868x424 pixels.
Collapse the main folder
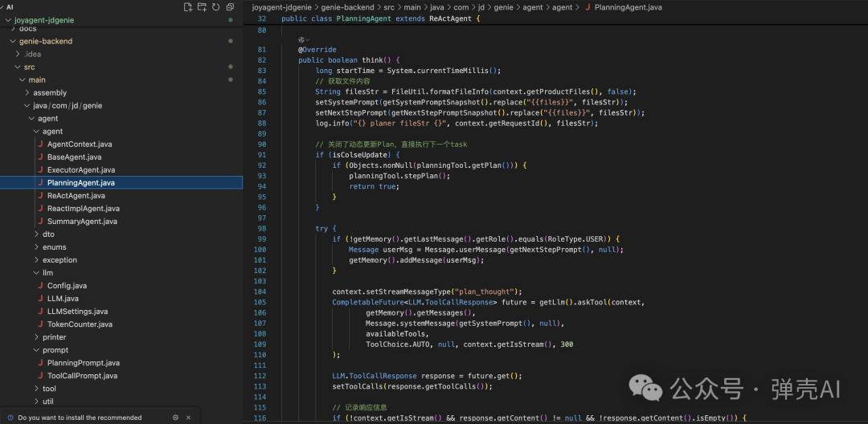click(23, 80)
